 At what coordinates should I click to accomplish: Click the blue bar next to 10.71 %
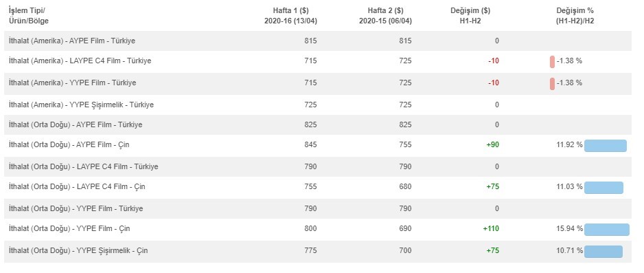coord(603,252)
